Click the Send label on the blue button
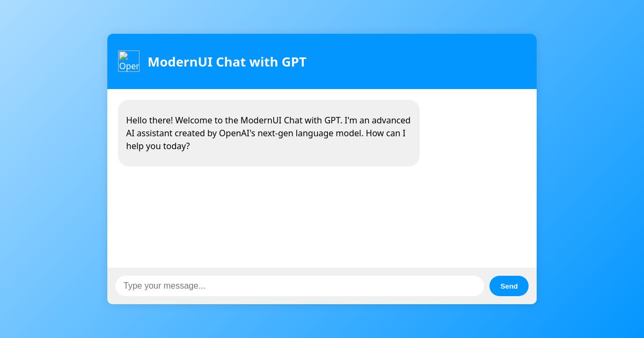 coord(509,286)
